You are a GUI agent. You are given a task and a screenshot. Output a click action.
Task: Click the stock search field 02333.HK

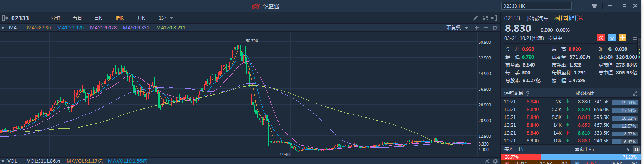(536, 6)
